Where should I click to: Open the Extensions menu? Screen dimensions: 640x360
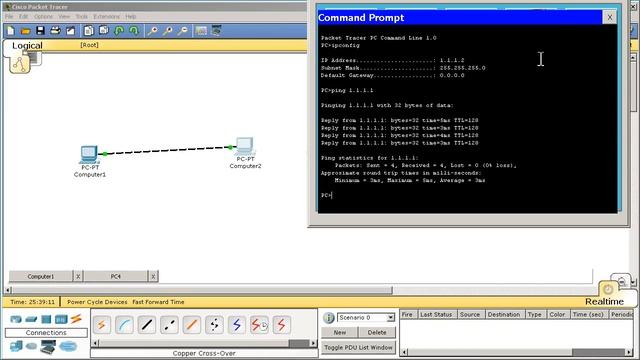click(x=107, y=16)
